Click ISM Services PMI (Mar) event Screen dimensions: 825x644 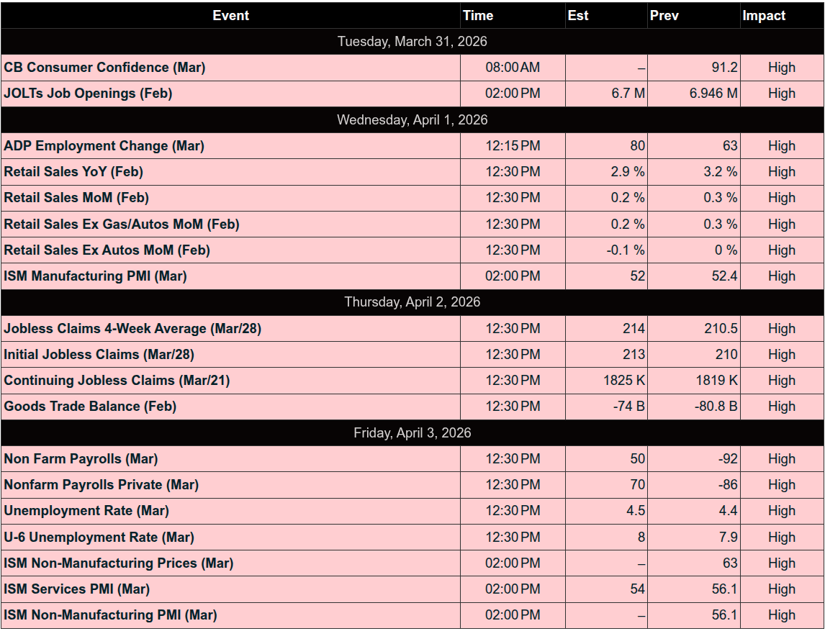(x=77, y=589)
